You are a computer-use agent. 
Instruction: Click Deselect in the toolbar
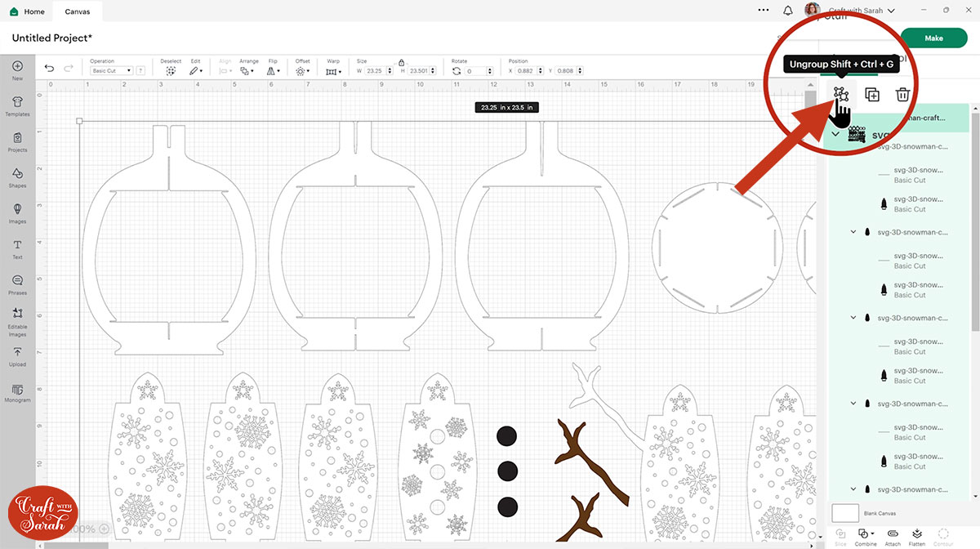(x=171, y=71)
